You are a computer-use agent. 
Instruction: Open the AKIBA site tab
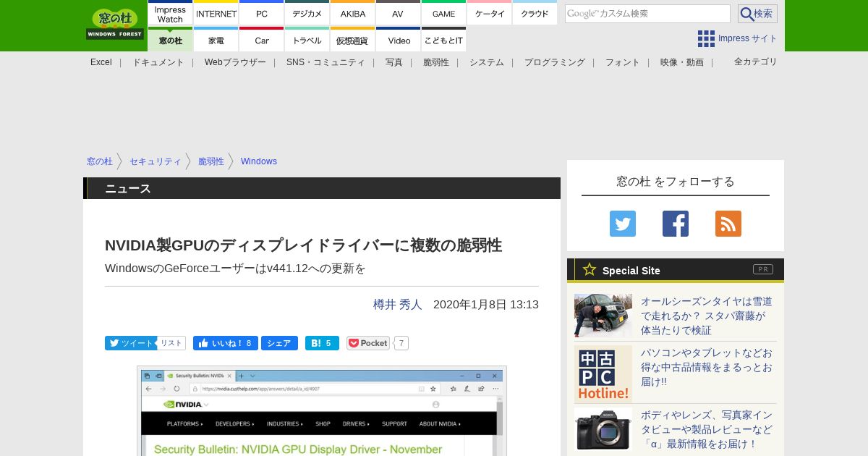click(x=353, y=14)
